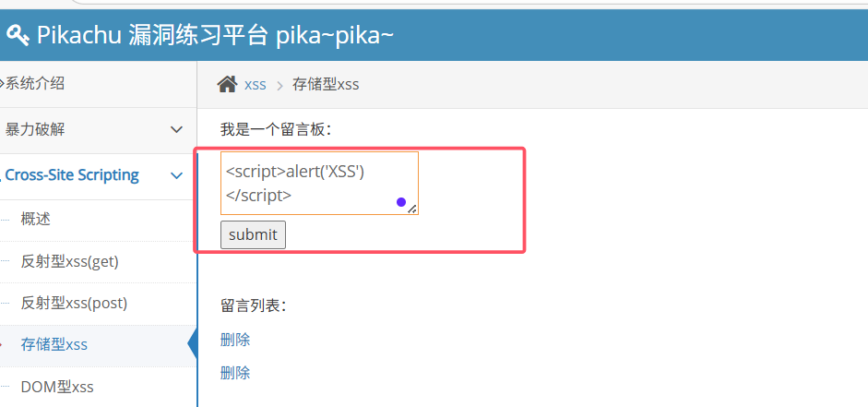Click the first 删除 link
The image size is (868, 407).
tap(235, 340)
